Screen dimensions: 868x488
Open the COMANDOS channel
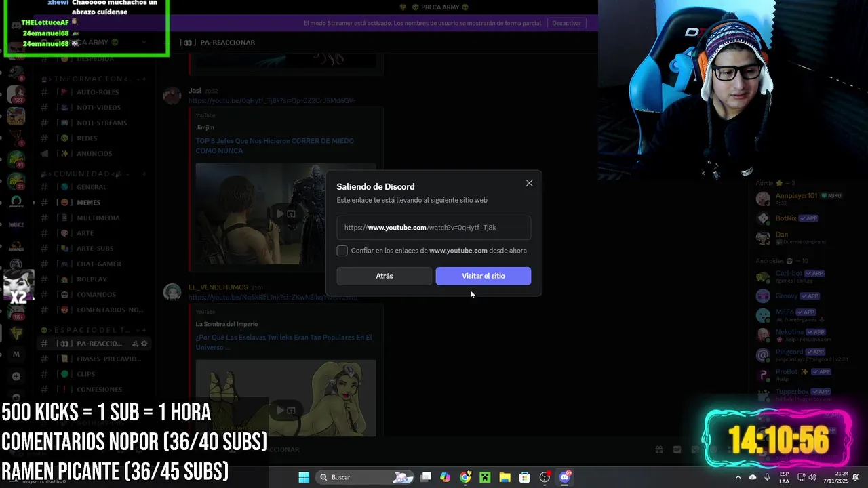(94, 295)
